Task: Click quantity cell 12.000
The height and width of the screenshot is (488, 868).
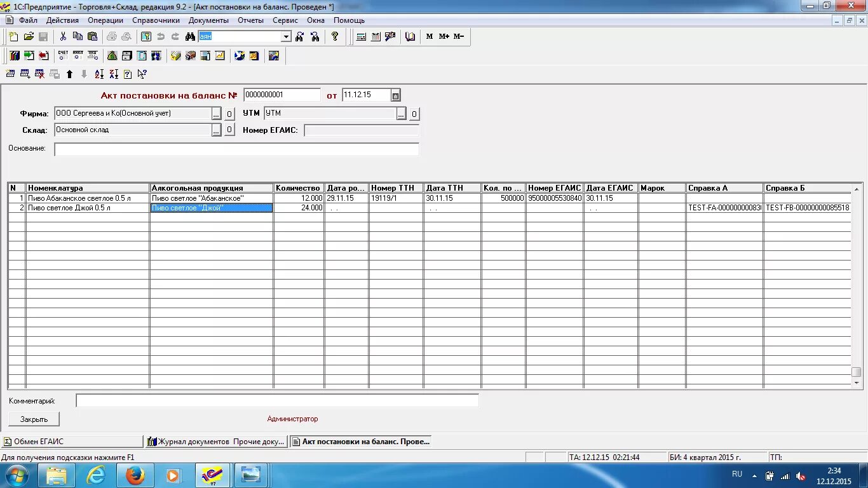Action: click(299, 198)
